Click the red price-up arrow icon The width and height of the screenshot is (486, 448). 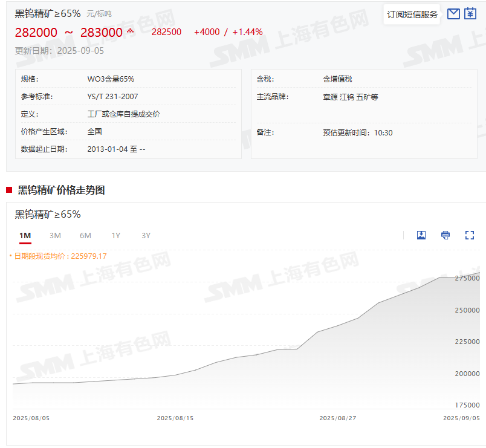130,31
